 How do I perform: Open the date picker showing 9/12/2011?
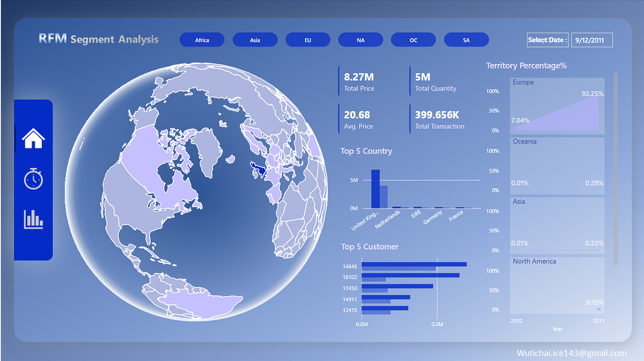pos(591,40)
